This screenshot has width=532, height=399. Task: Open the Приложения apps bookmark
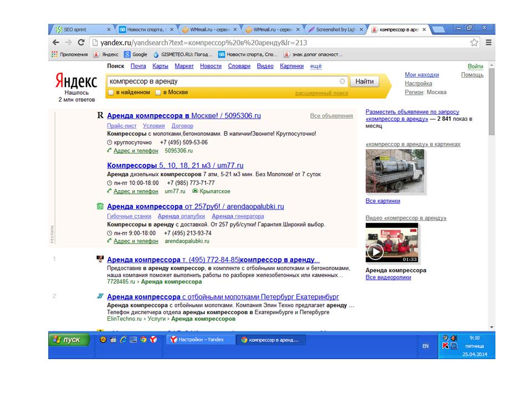coord(70,54)
